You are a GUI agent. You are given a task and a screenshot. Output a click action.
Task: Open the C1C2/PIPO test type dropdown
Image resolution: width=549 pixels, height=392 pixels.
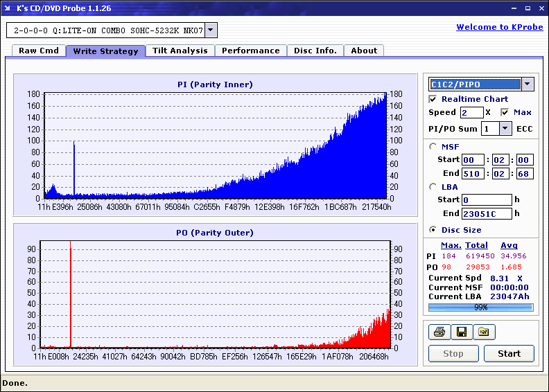point(528,84)
